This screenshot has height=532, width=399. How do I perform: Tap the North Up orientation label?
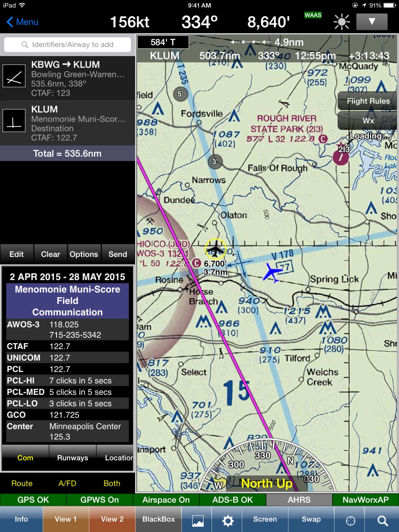click(x=267, y=483)
